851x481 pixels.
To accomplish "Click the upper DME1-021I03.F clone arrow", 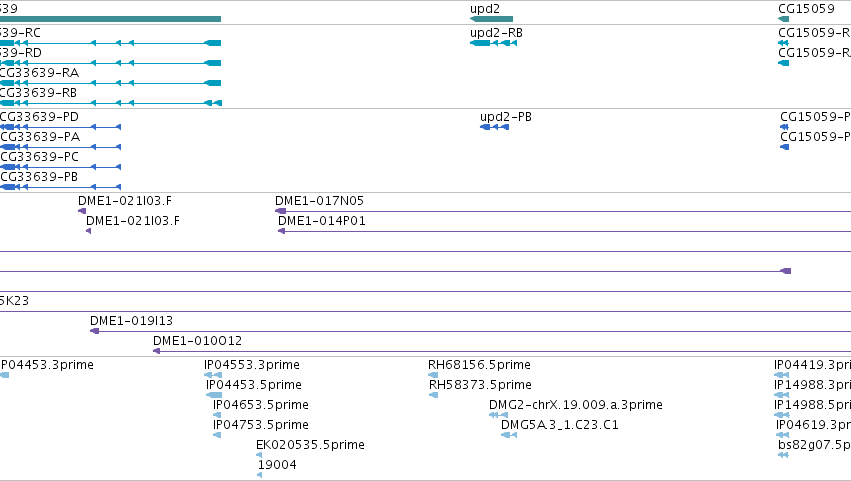I will 82,211.
